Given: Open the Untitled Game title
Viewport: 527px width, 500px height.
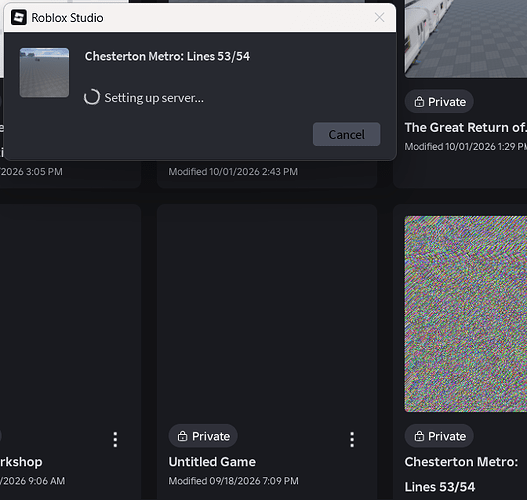Looking at the screenshot, I should (212, 462).
